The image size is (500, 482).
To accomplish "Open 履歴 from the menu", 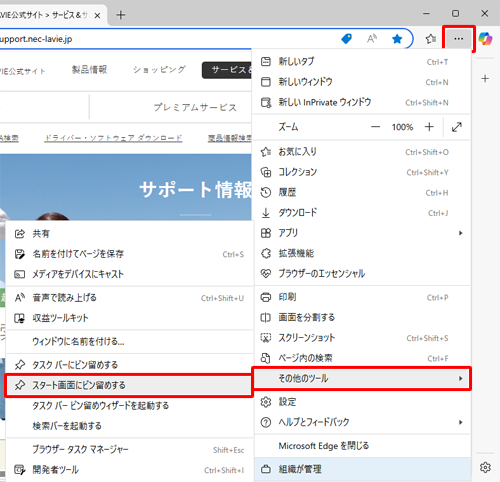I will coord(362,193).
